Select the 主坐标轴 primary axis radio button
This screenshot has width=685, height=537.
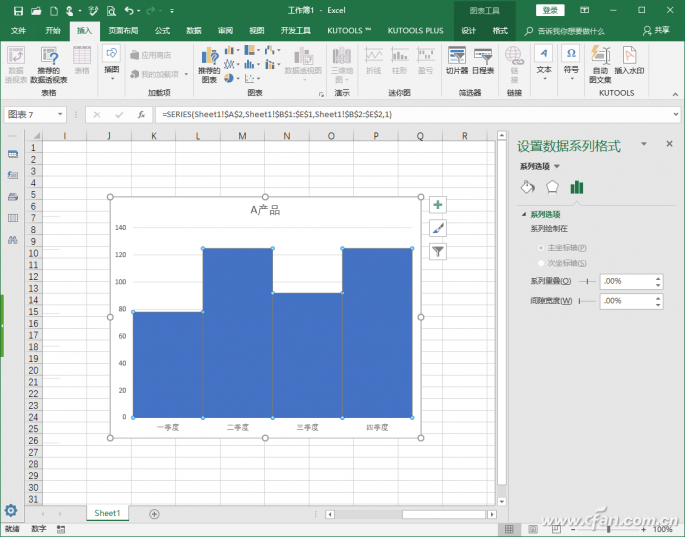542,247
